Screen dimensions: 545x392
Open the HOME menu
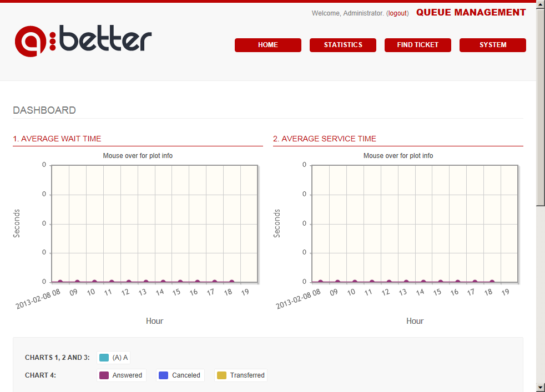[268, 45]
